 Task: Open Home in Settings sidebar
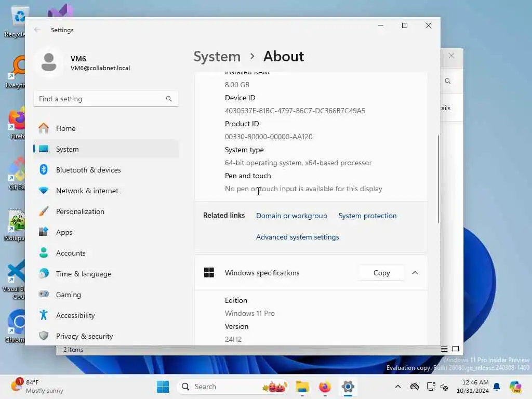(x=106, y=128)
